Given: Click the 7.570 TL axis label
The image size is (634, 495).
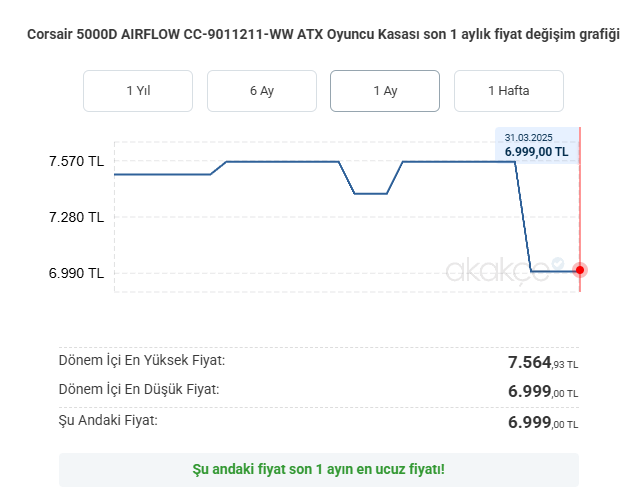Looking at the screenshot, I should click(x=76, y=161).
